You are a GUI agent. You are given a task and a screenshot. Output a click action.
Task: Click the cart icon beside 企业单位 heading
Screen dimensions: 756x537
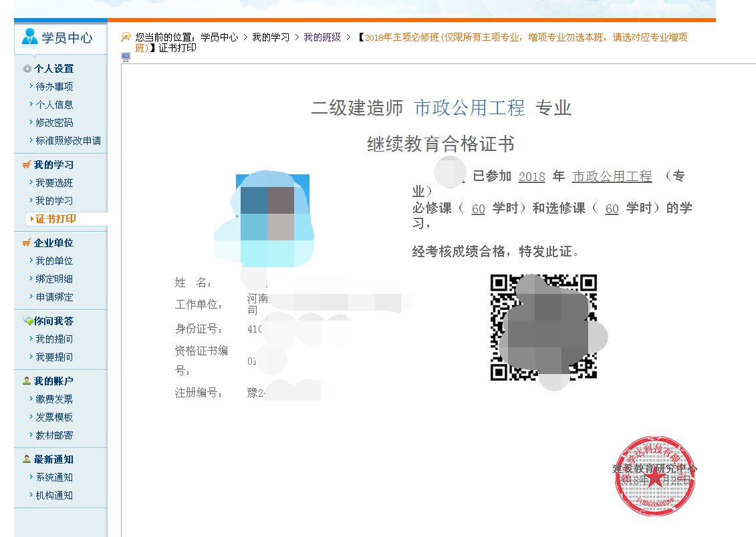click(27, 243)
